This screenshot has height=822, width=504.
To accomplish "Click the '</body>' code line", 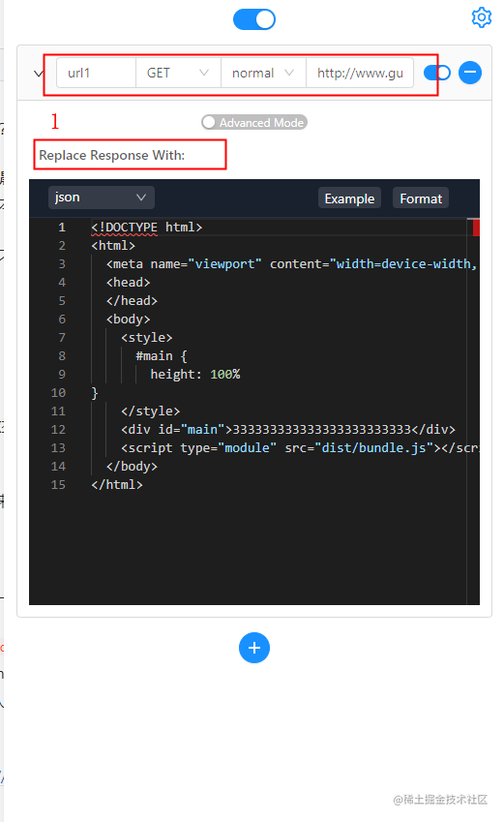I will (132, 466).
